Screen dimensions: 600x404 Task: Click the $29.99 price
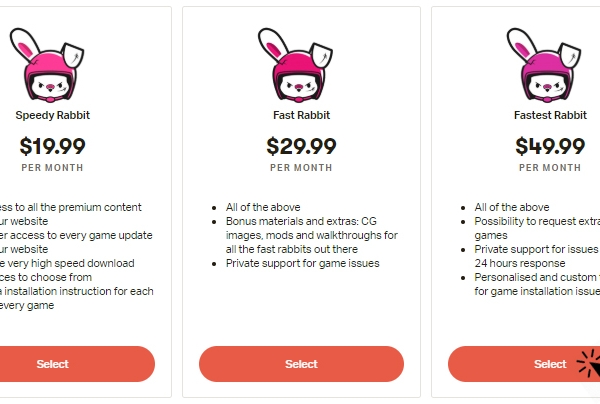[x=300, y=146]
